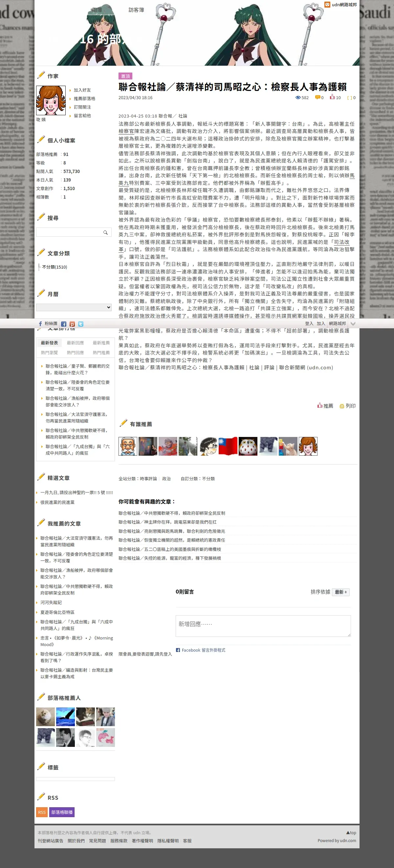
Task: Click the purple 部落格聯播 button
Action: 62,812
